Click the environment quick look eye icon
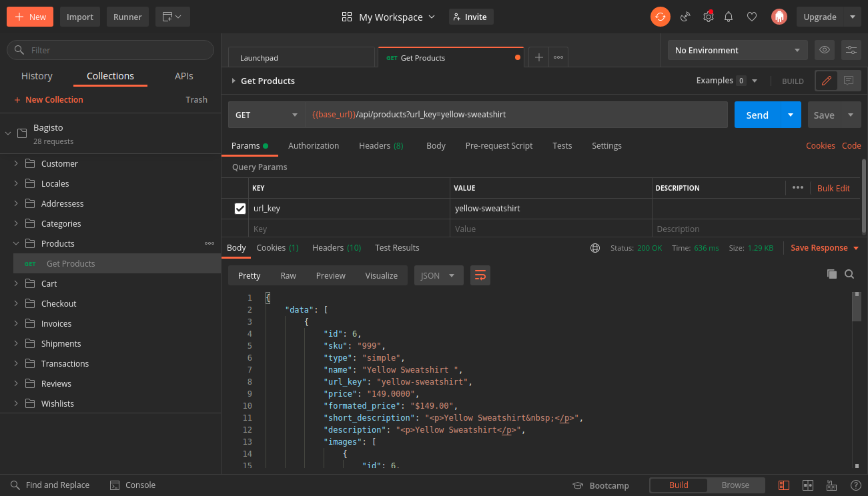The width and height of the screenshot is (868, 496). [x=825, y=50]
